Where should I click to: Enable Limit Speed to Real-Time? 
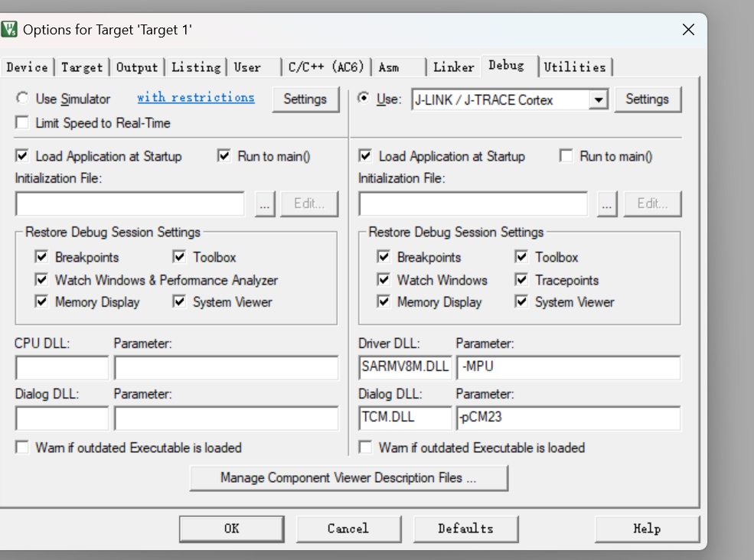tap(22, 122)
